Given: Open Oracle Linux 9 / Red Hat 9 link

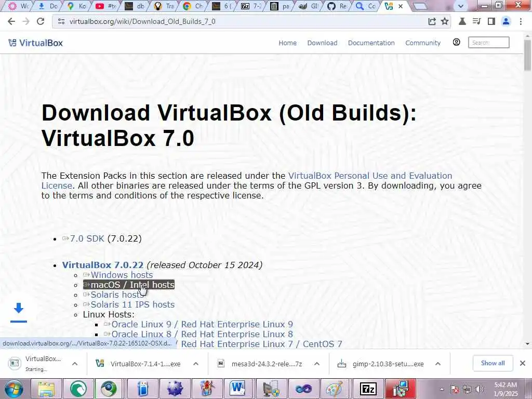Looking at the screenshot, I should 202,324.
